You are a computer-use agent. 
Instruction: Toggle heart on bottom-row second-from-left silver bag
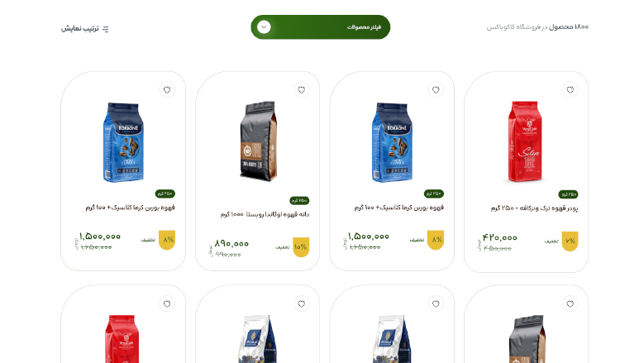[x=301, y=303]
